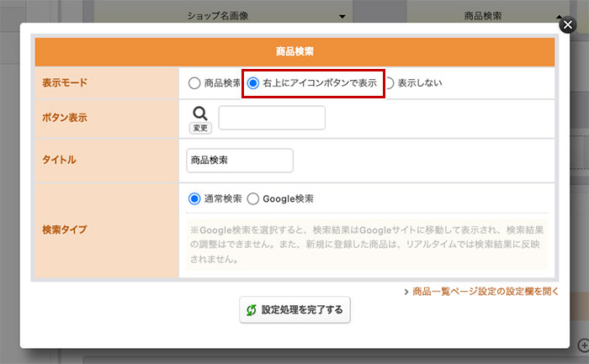Open the ショップ名画像 dropdown arrow
The image size is (589, 364).
pos(341,16)
